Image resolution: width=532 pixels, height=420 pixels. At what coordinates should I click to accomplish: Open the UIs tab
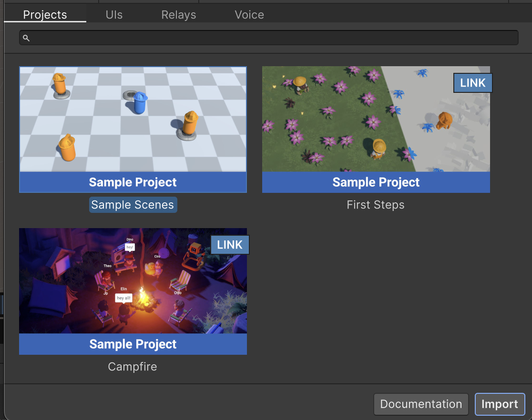coord(114,15)
